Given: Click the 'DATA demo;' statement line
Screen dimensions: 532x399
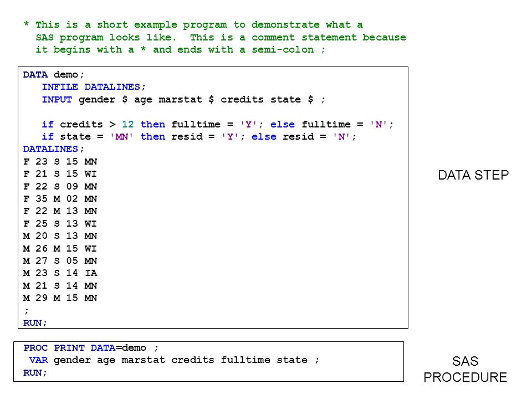Looking at the screenshot, I should tap(53, 75).
